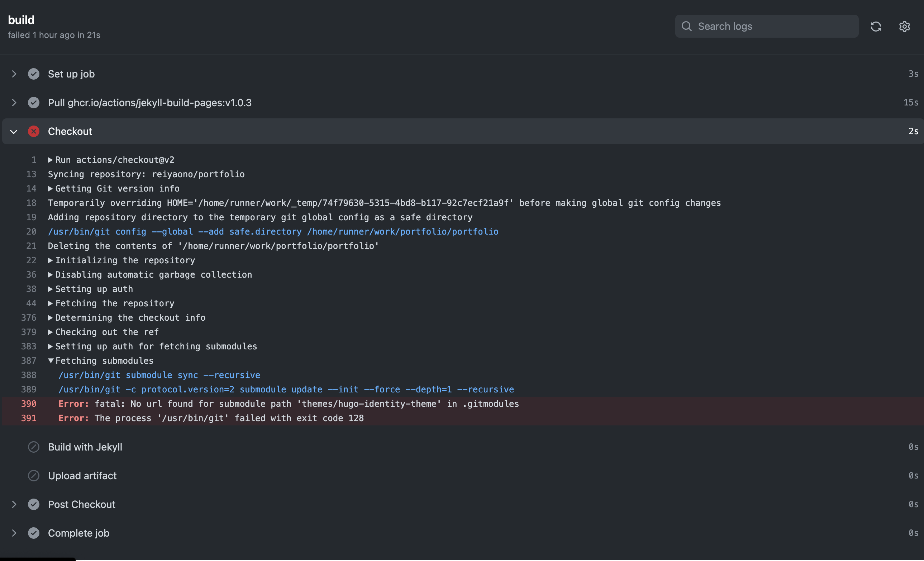Expand the Set up job step
This screenshot has height=561, width=924.
tap(14, 74)
